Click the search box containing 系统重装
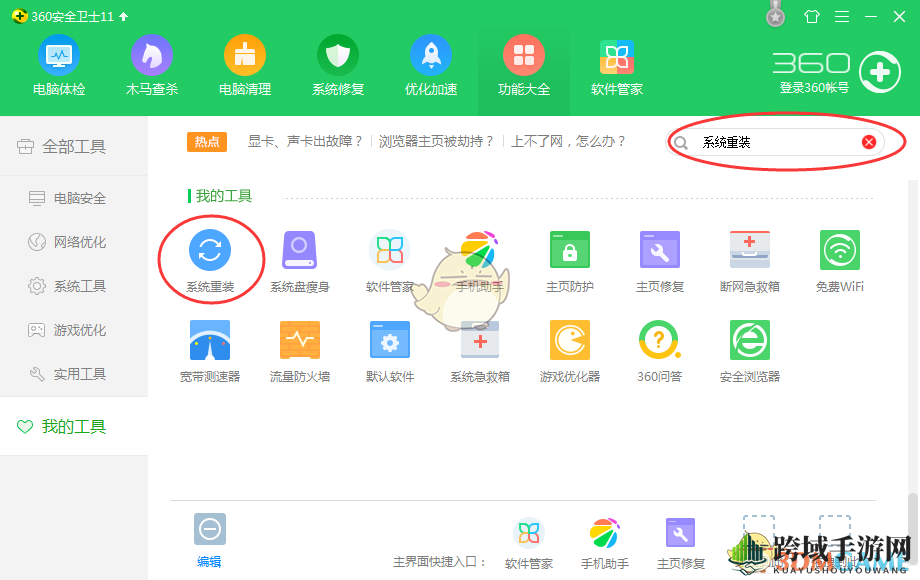 [775, 142]
